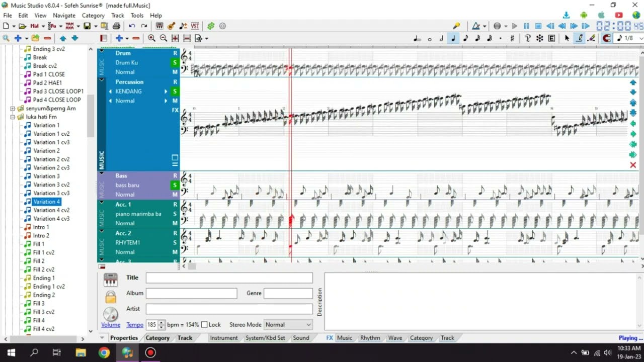Toggle the magnet snap button

tap(607, 38)
